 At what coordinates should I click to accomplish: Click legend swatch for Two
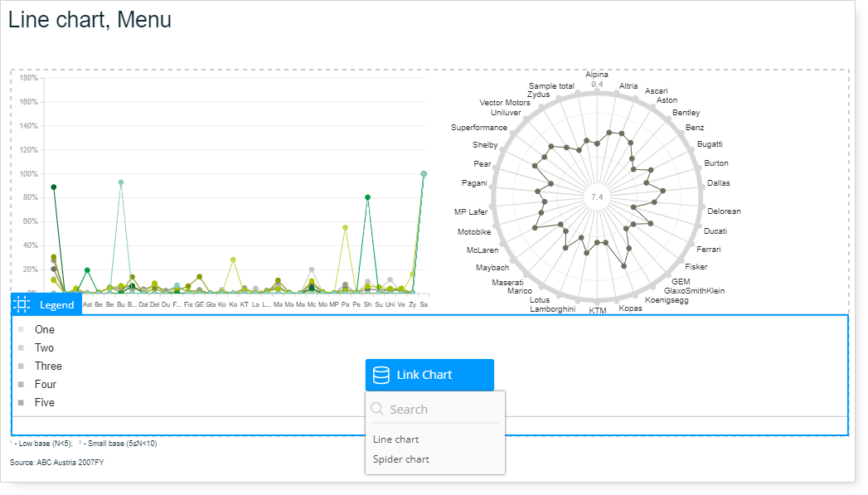click(x=21, y=347)
